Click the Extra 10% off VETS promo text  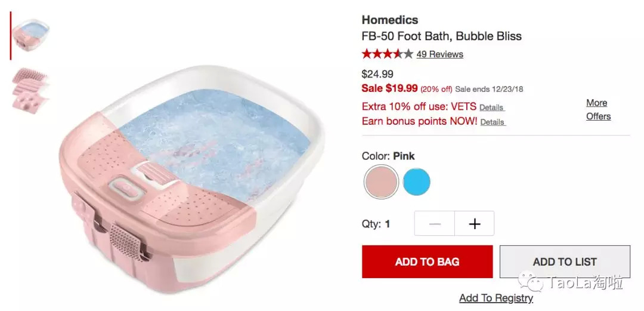coord(419,107)
